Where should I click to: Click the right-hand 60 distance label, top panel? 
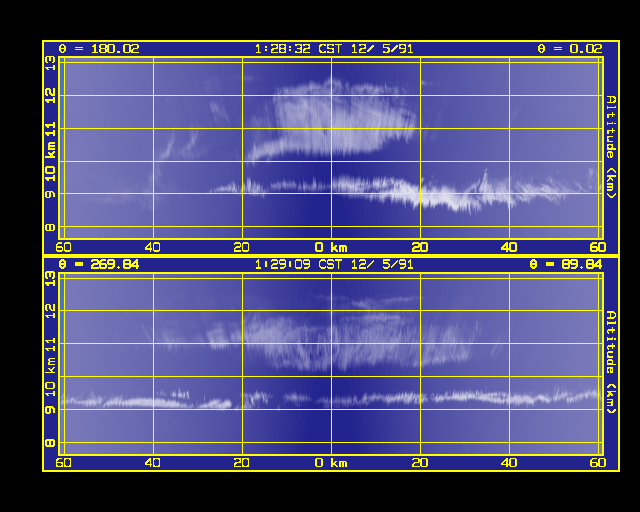point(598,247)
